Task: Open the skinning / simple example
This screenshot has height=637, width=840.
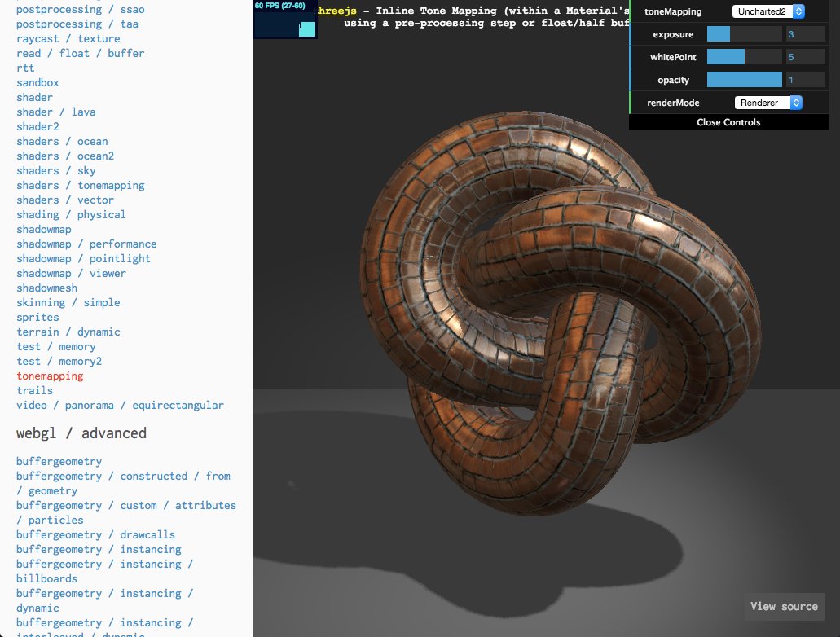Action: pyautogui.click(x=68, y=303)
